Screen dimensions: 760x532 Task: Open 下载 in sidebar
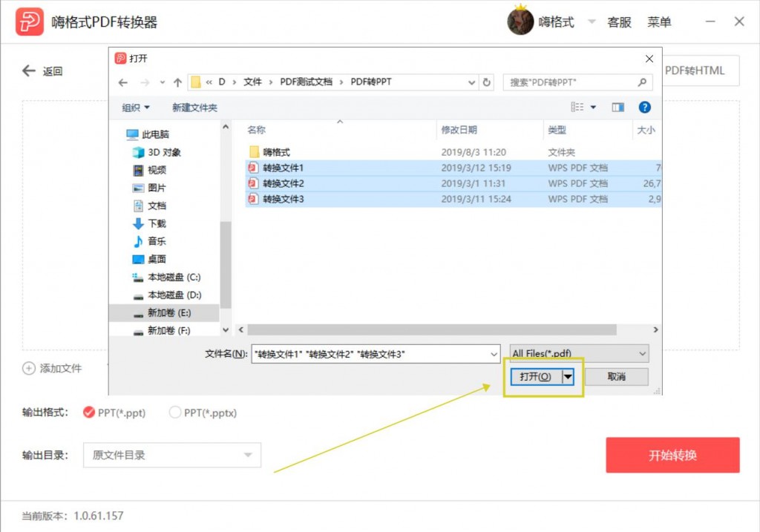[x=149, y=223]
